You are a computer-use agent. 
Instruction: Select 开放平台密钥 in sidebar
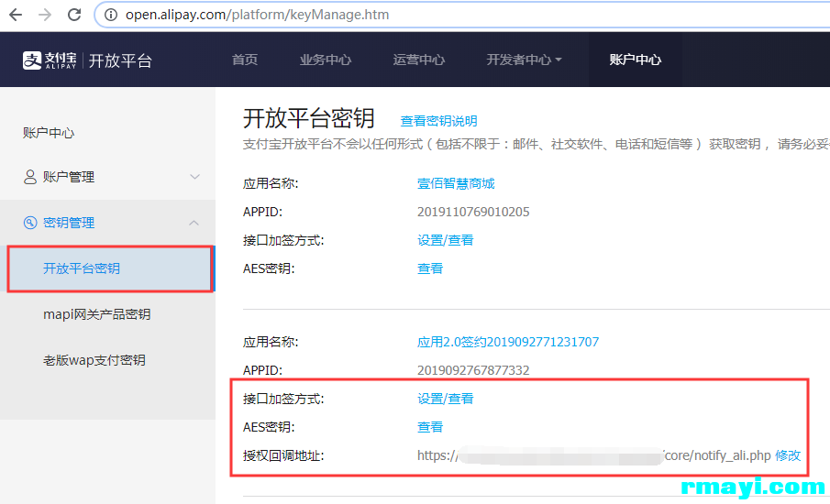[x=110, y=268]
